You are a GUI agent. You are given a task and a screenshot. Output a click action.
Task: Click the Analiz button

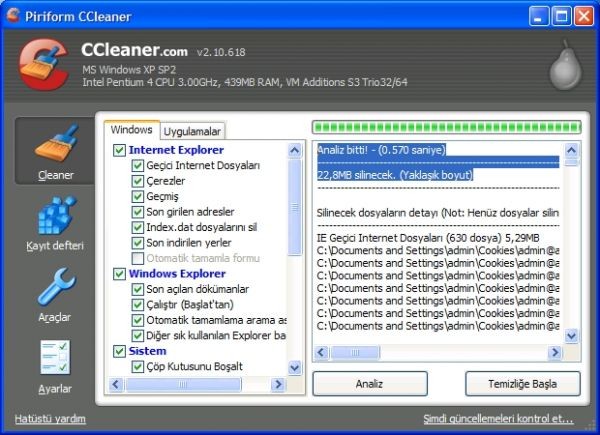(x=370, y=384)
